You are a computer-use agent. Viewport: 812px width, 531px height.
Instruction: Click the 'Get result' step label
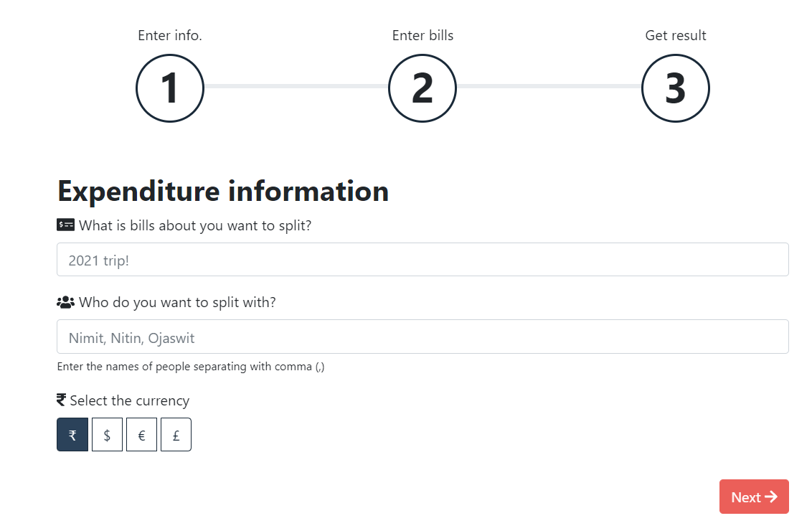coord(675,34)
